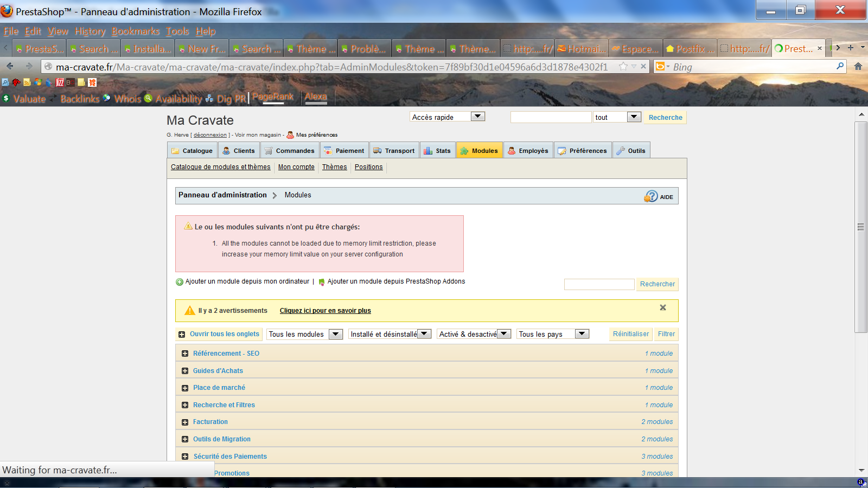Expand the Référencement - SEO category plus
868x488 pixels.
click(185, 354)
